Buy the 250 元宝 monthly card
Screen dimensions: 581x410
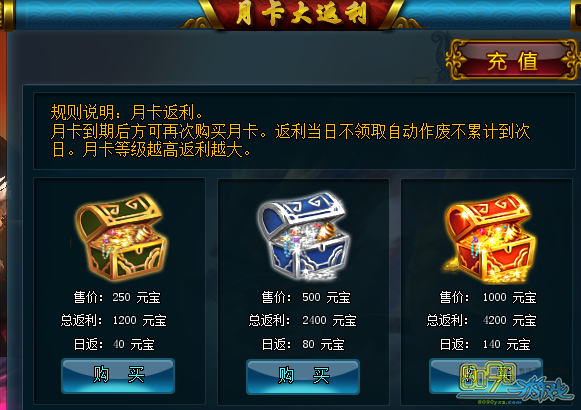pyautogui.click(x=118, y=376)
